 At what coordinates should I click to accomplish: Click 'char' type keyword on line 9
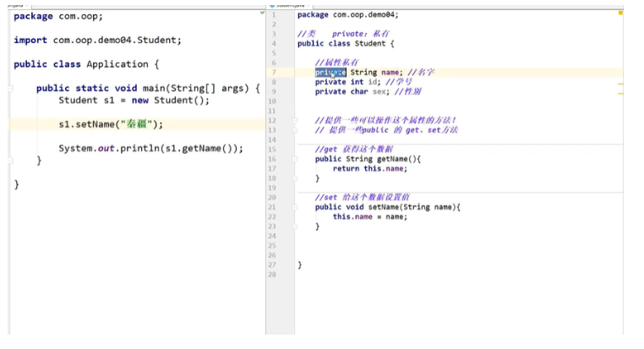point(359,91)
